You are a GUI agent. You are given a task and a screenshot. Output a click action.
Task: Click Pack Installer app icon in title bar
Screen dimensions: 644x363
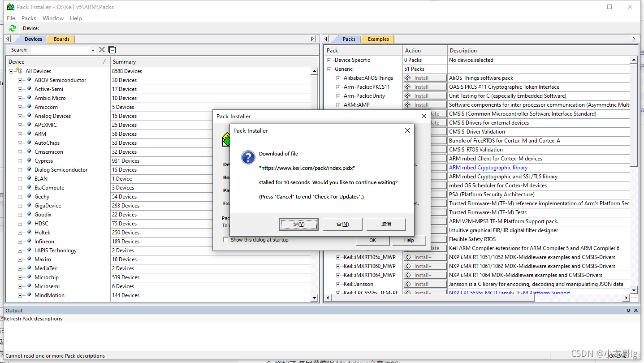10,7
